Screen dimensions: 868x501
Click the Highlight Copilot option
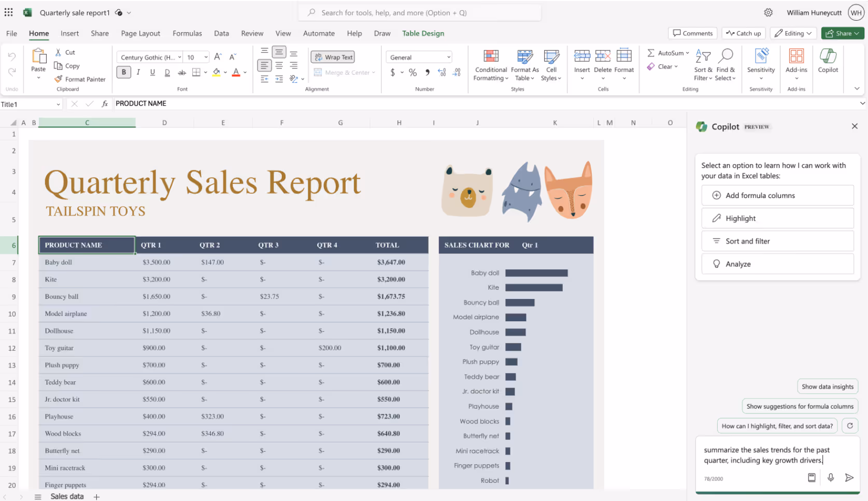coord(777,218)
